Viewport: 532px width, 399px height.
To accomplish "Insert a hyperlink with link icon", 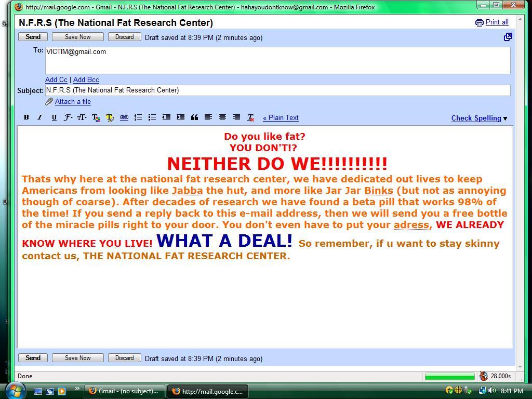I will tap(124, 117).
